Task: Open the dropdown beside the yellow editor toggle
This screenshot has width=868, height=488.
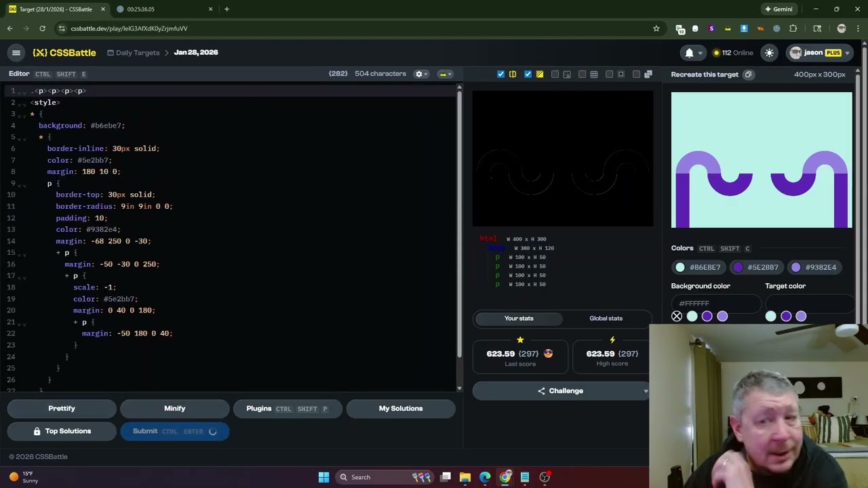Action: click(x=450, y=74)
